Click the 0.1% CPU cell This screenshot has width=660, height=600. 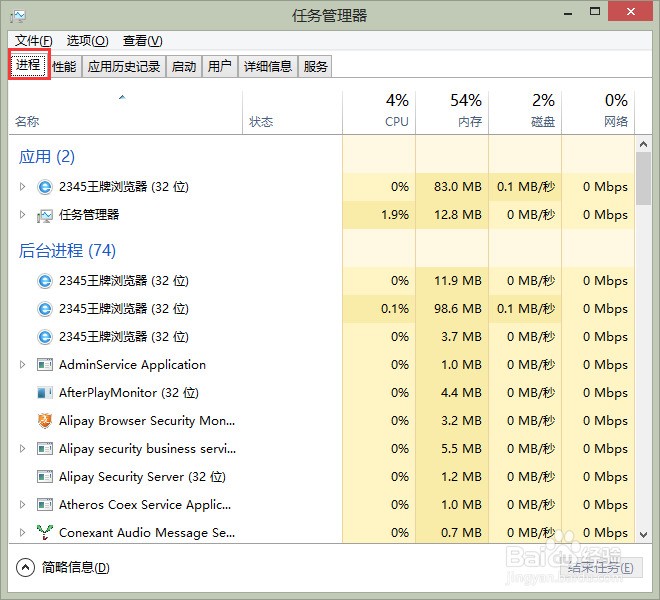(379, 309)
